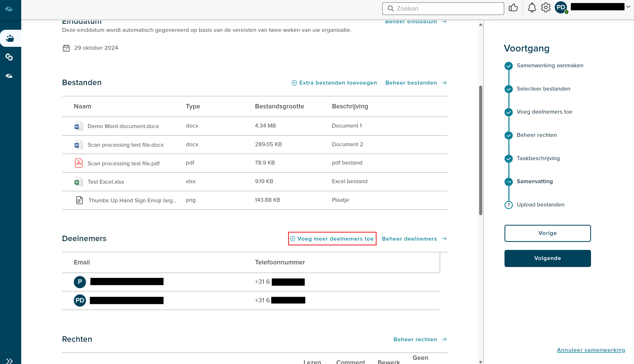The height and width of the screenshot is (364, 634).
Task: Expand the sidebar with double chevron
Action: (x=10, y=361)
